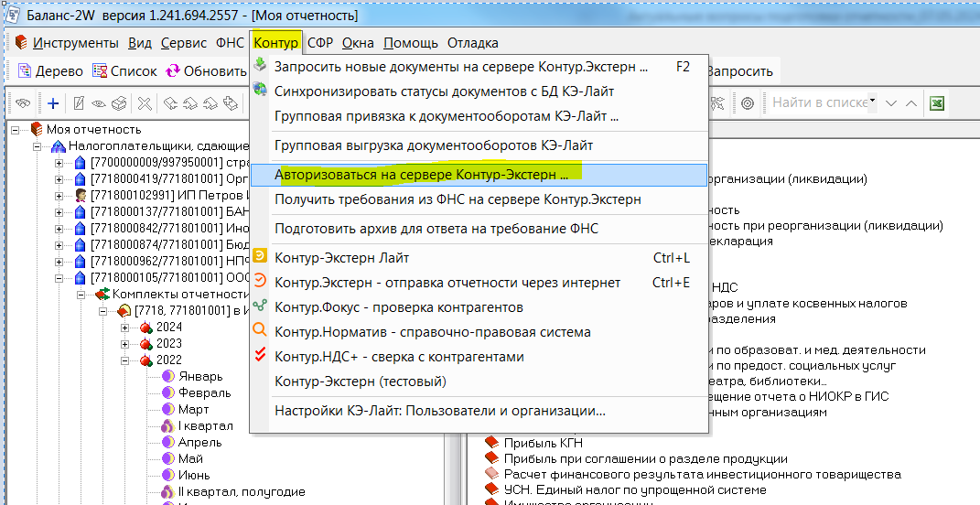The width and height of the screenshot is (980, 505).
Task: Expand the [7718000419/771801001] organization node
Action: pyautogui.click(x=59, y=179)
